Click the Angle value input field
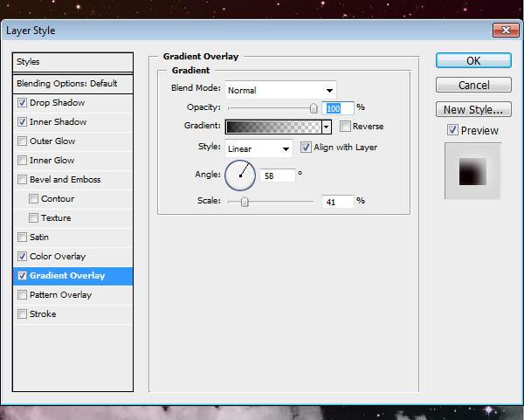Image resolution: width=524 pixels, height=420 pixels. (x=278, y=176)
